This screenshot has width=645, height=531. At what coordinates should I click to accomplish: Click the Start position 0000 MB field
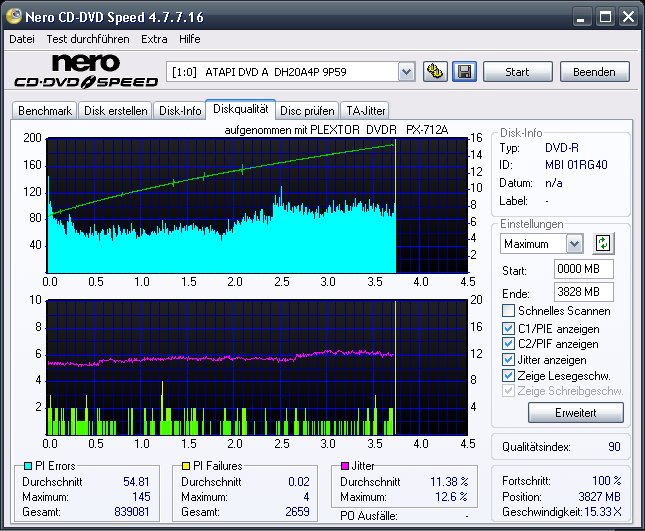coord(584,269)
